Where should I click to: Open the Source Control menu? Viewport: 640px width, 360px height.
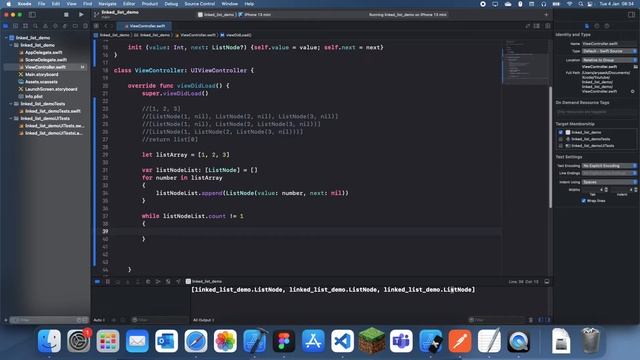(x=200, y=4)
